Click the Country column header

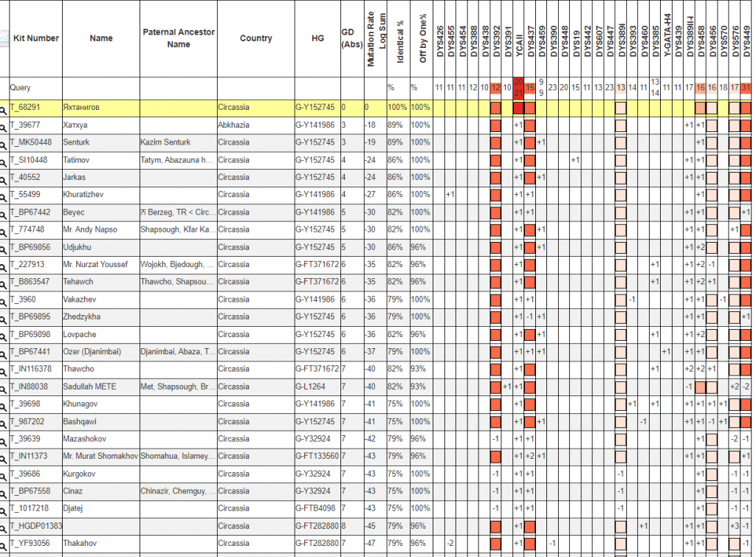click(255, 38)
